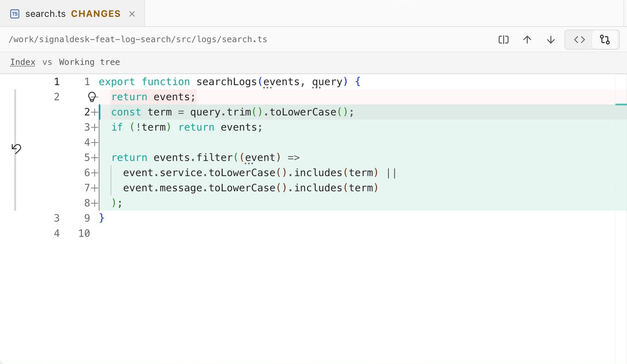Select the search.ts CHANGES tab
Image resolution: width=627 pixels, height=364 pixels.
[72, 14]
